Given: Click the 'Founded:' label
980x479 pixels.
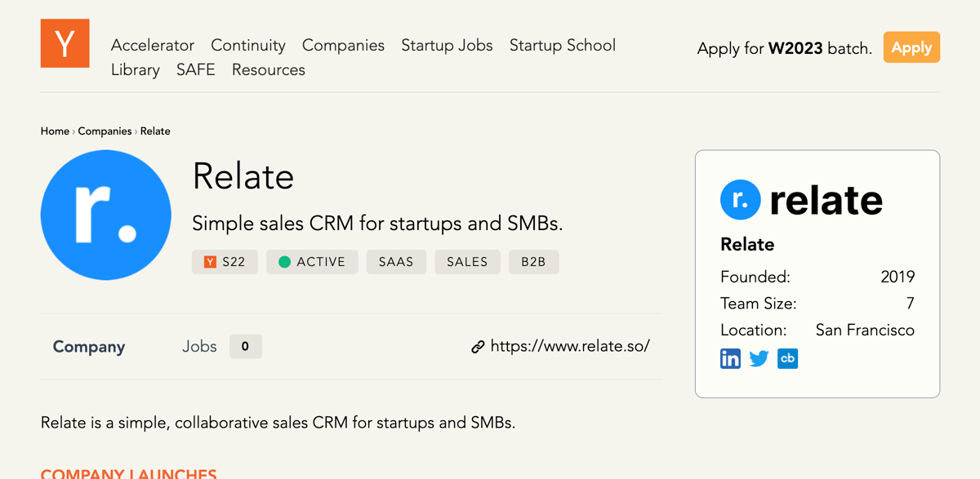Looking at the screenshot, I should [x=755, y=277].
